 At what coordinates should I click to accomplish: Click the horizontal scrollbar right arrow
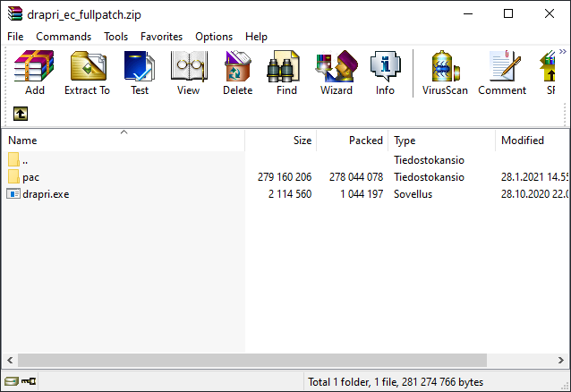[563, 360]
